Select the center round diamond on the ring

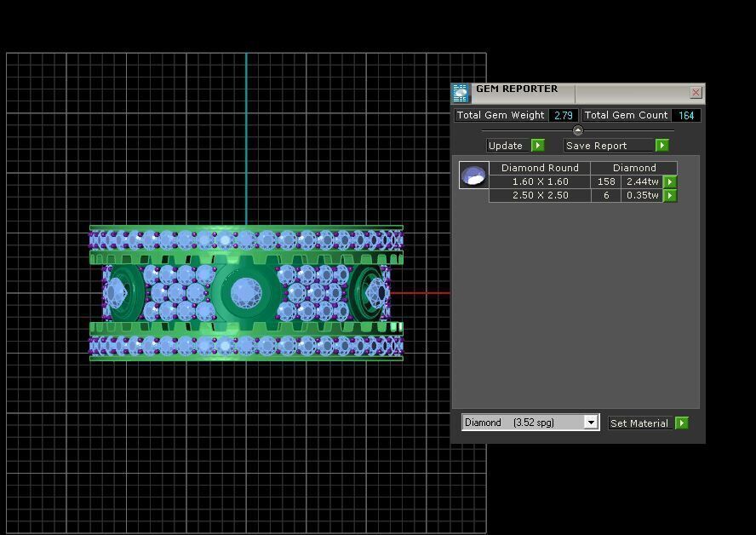[246, 293]
